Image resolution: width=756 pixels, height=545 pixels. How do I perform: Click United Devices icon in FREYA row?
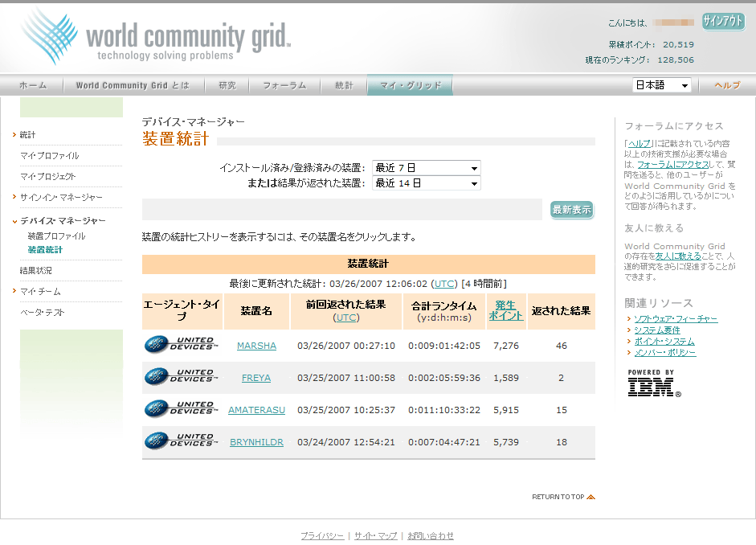pyautogui.click(x=181, y=377)
